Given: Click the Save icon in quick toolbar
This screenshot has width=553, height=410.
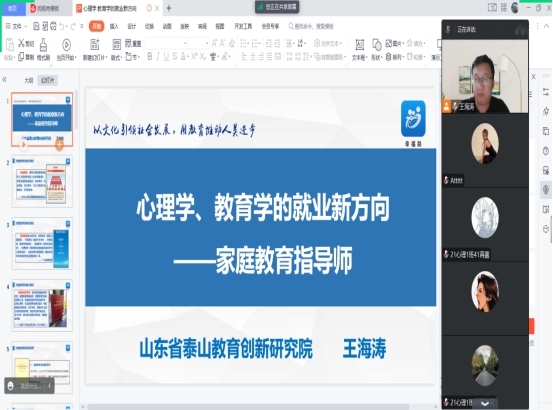Looking at the screenshot, I should 36,26.
